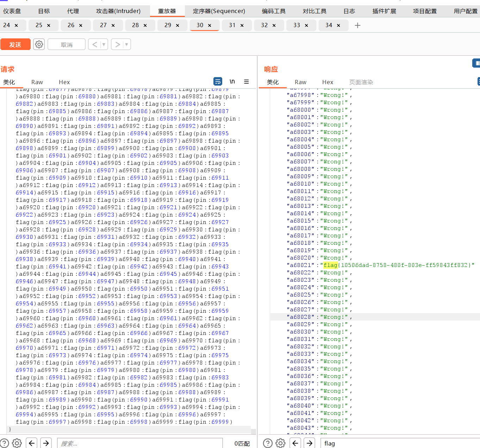This screenshot has width=480, height=448.
Task: Toggle show non-printable characters (\n) in request
Action: coord(232,82)
